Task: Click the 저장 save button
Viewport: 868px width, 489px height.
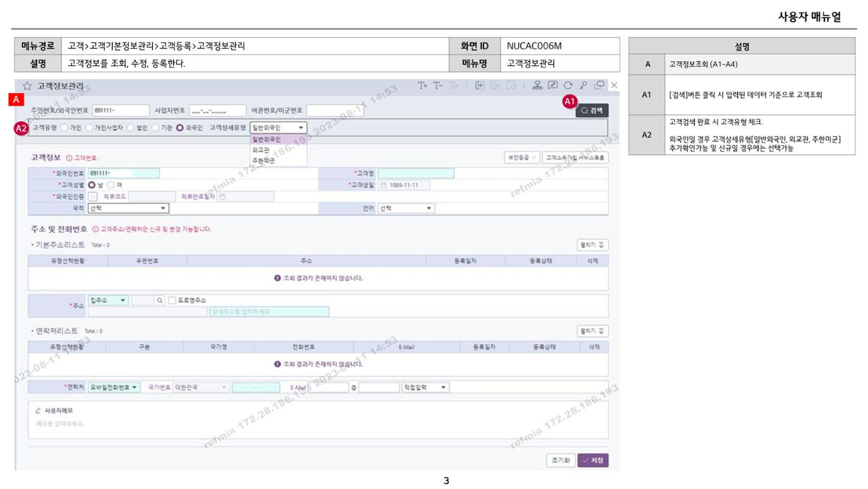Action: point(593,460)
